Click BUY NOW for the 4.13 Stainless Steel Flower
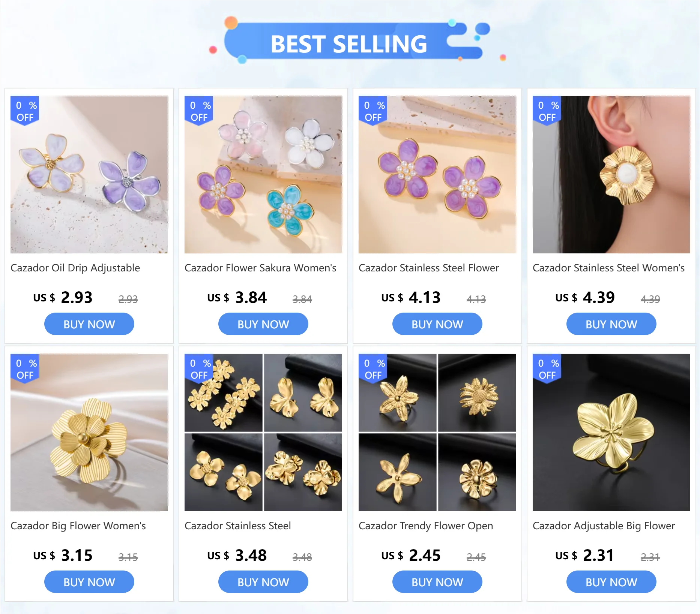Screen dimensions: 700x614 (437, 324)
